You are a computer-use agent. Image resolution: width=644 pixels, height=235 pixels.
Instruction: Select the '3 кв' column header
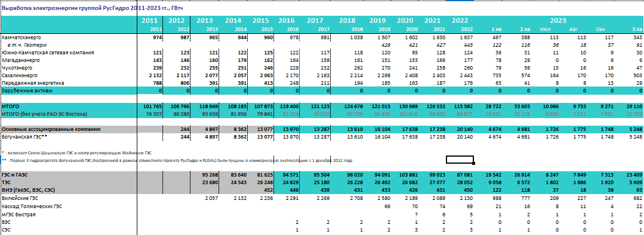[x=636, y=30]
